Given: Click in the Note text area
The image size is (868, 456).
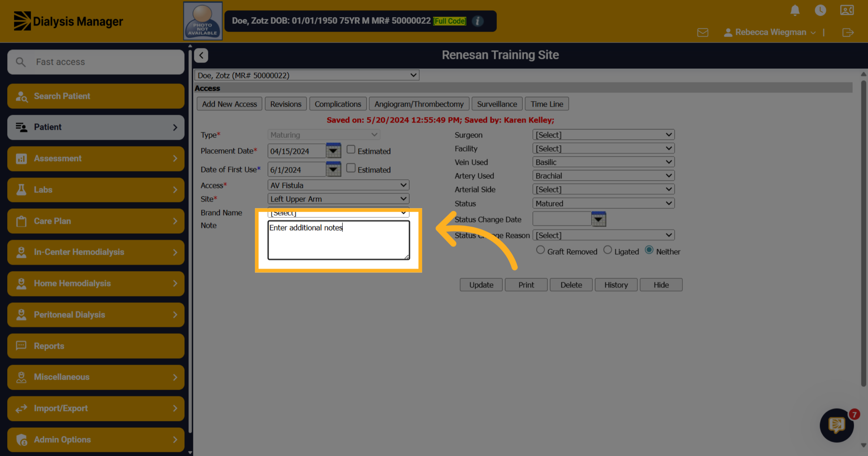Looking at the screenshot, I should click(339, 240).
